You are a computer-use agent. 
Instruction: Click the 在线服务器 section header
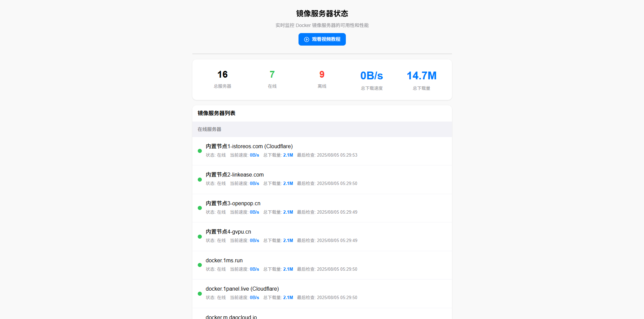(x=209, y=129)
